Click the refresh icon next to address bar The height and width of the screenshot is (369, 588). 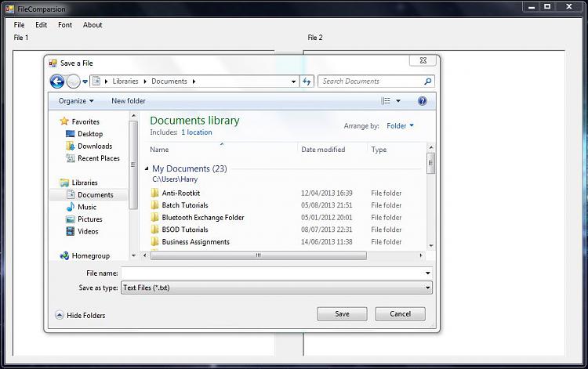click(x=307, y=81)
